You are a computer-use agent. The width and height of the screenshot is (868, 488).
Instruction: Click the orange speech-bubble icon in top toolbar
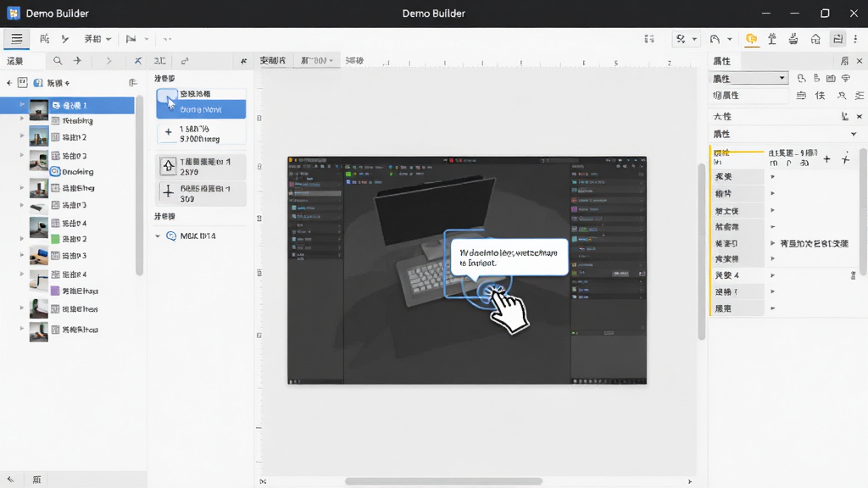click(751, 39)
